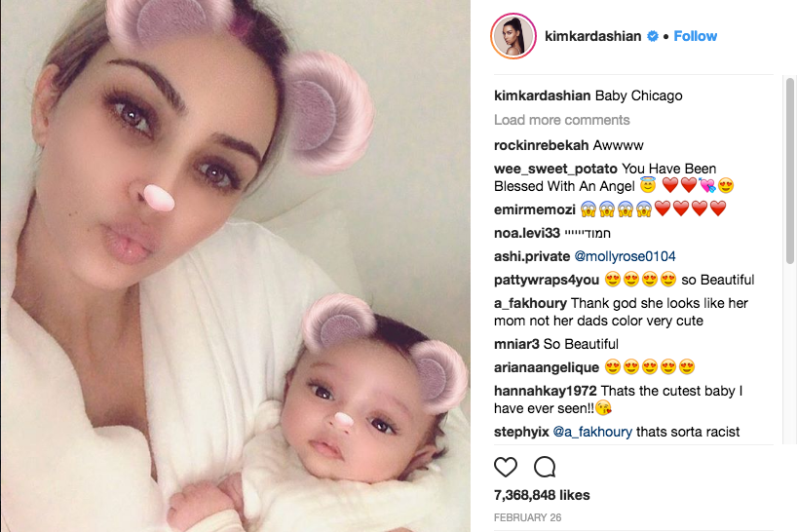Open arianaangelique commenter profile
The height and width of the screenshot is (532, 797).
pyautogui.click(x=547, y=367)
